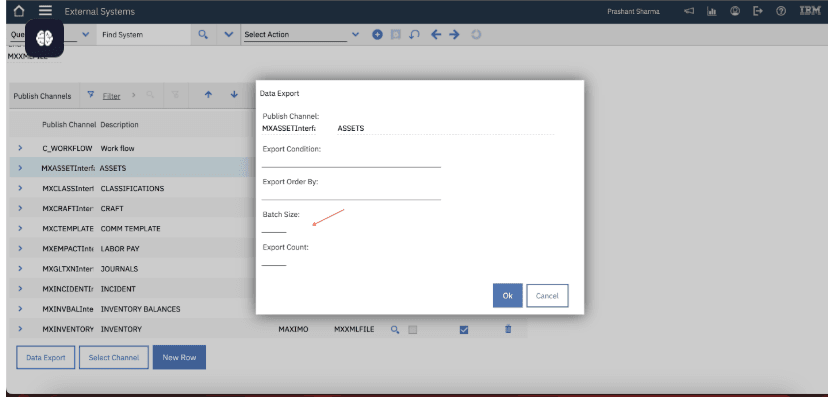Expand the MXINVENTORY row
The height and width of the screenshot is (398, 828).
pos(20,328)
